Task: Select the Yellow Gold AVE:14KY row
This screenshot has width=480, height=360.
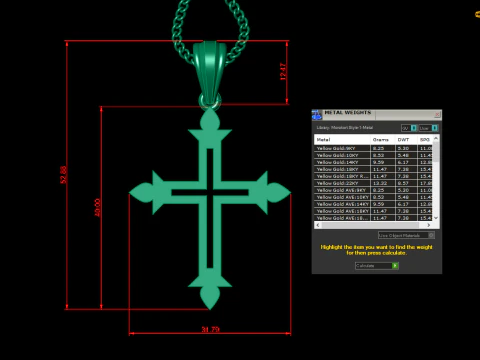Action: (x=373, y=204)
